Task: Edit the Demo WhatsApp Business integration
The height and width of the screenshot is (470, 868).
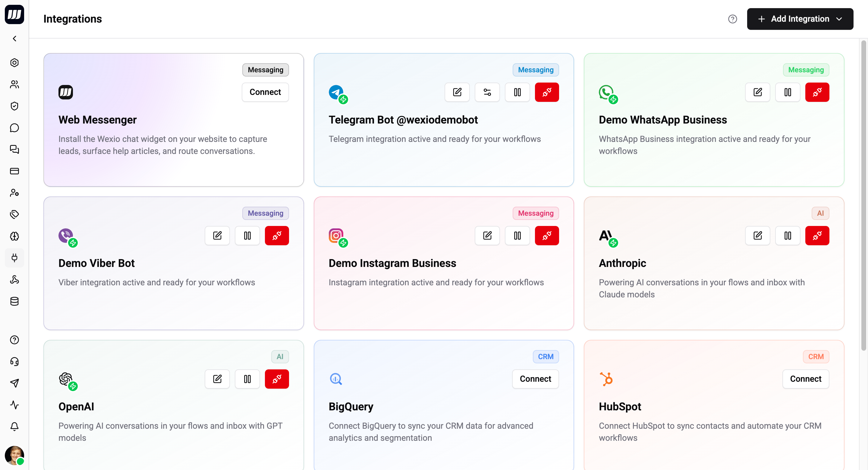Action: click(757, 92)
